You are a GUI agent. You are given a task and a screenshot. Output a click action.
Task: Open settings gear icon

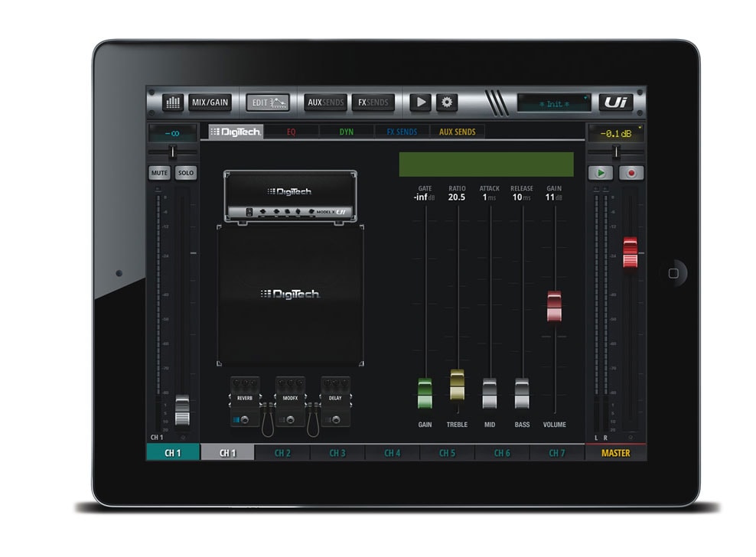coord(447,103)
